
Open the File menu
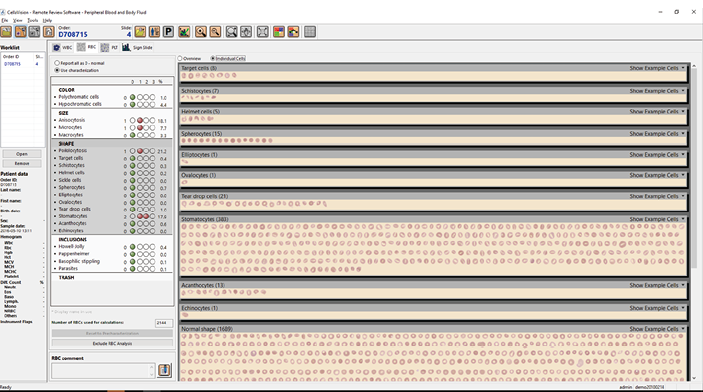click(4, 20)
